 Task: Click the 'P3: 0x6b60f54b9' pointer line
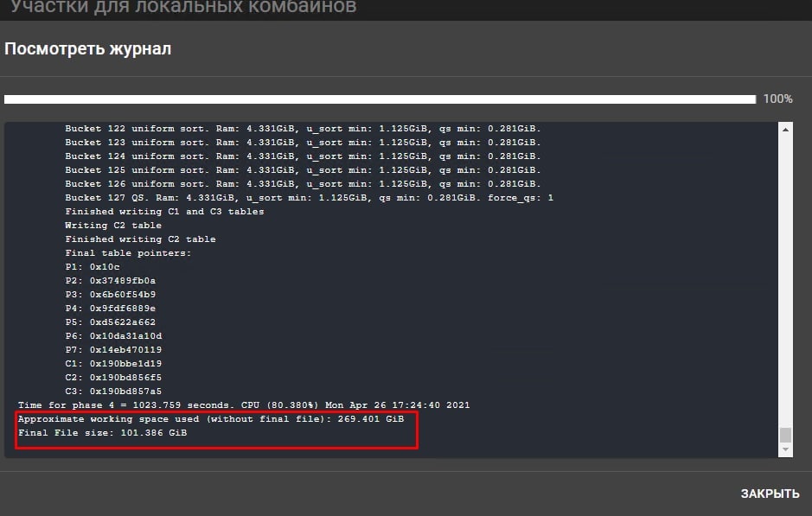coord(111,295)
